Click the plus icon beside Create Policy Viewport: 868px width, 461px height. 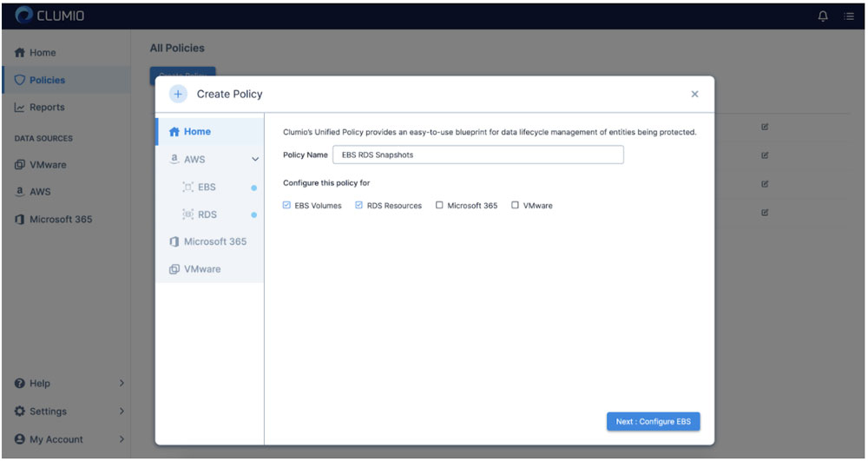click(178, 94)
